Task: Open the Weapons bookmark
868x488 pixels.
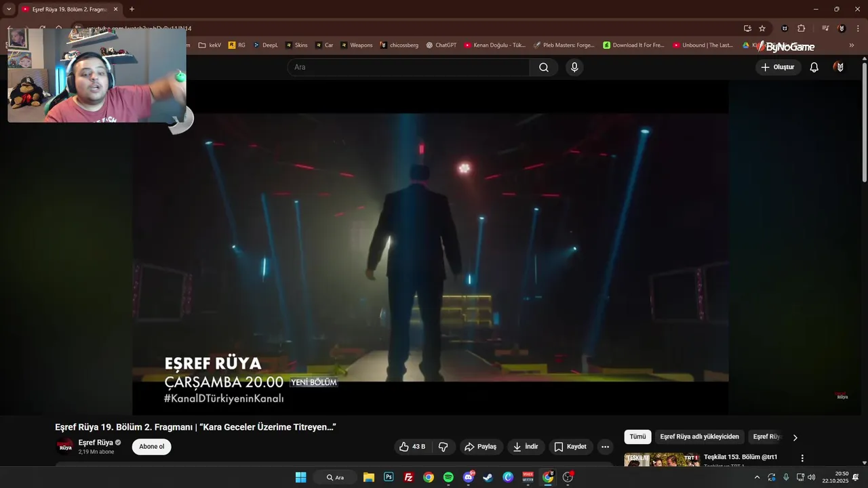Action: click(x=357, y=45)
